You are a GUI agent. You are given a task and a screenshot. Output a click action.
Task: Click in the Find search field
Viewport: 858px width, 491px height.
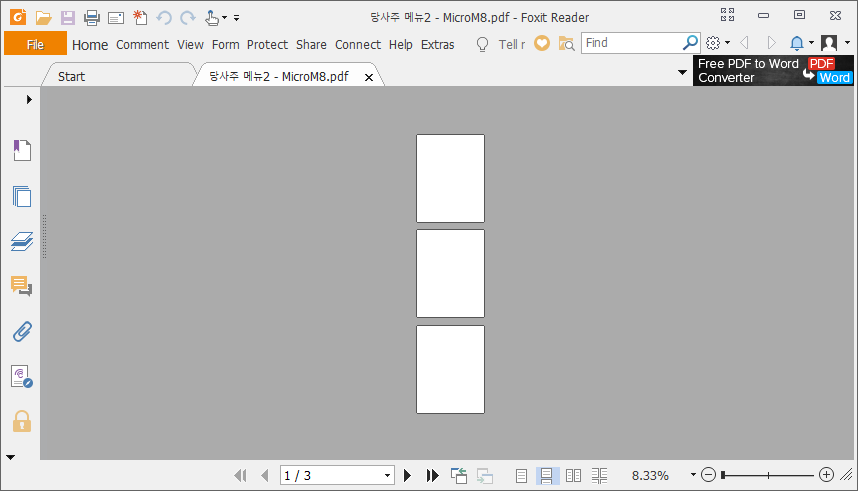pos(632,43)
